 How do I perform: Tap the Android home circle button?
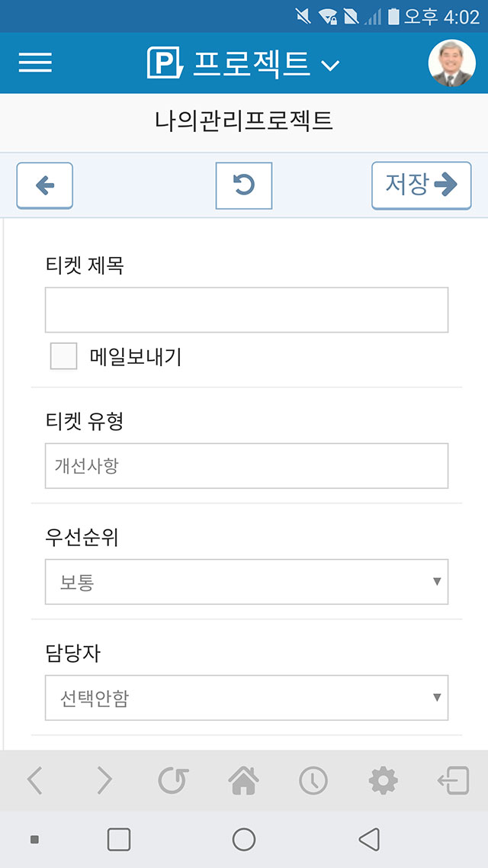pyautogui.click(x=244, y=839)
